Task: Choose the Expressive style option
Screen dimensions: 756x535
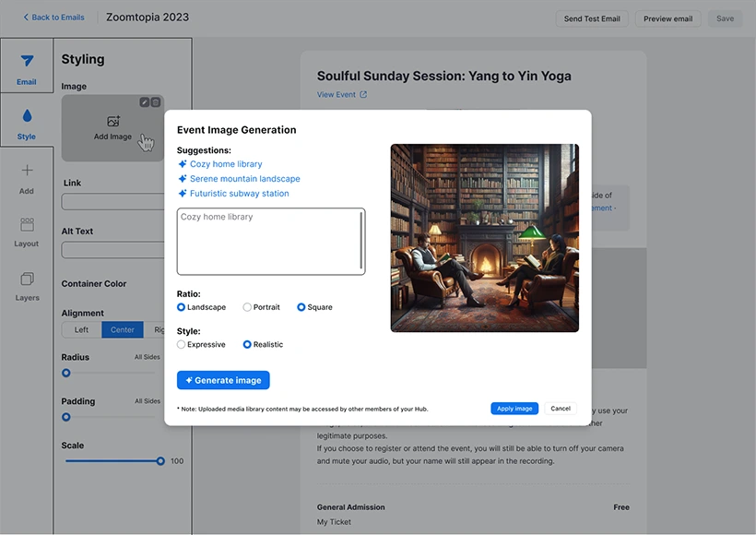Action: click(x=182, y=344)
